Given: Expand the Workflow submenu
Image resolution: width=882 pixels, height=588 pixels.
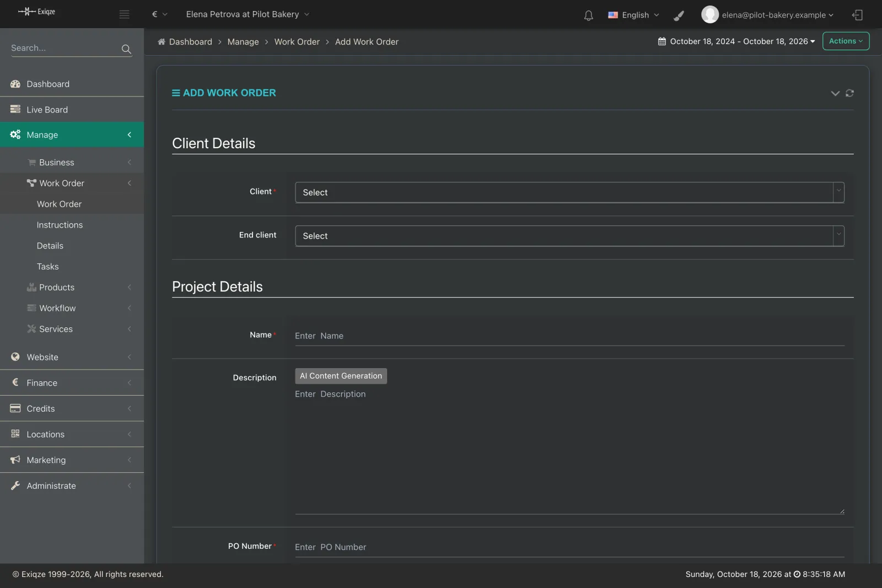Looking at the screenshot, I should (72, 308).
